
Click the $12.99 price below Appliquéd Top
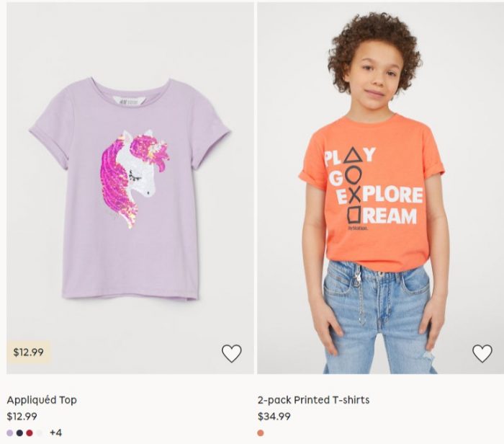click(22, 416)
